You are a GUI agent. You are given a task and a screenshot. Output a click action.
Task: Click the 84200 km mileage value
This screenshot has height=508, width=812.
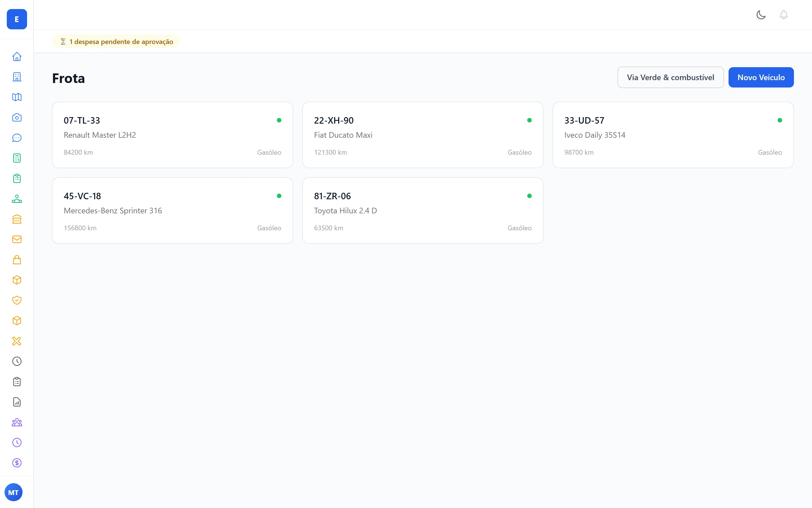click(x=78, y=152)
